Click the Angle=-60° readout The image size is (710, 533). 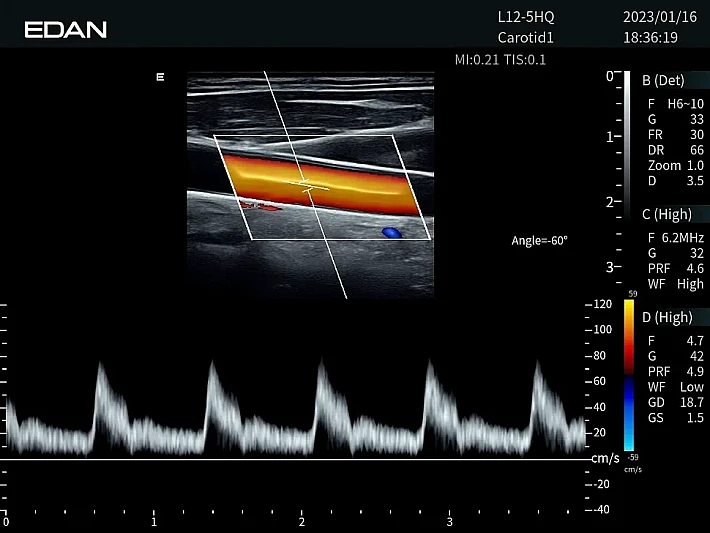point(539,241)
